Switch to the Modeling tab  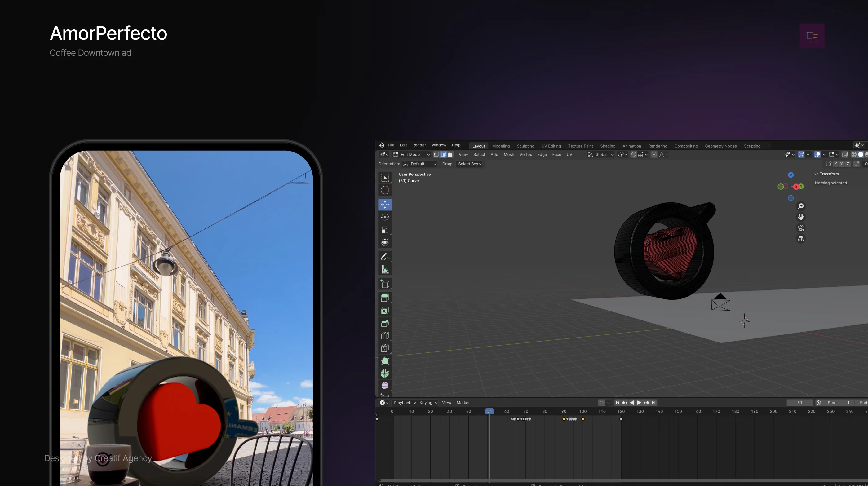(501, 145)
